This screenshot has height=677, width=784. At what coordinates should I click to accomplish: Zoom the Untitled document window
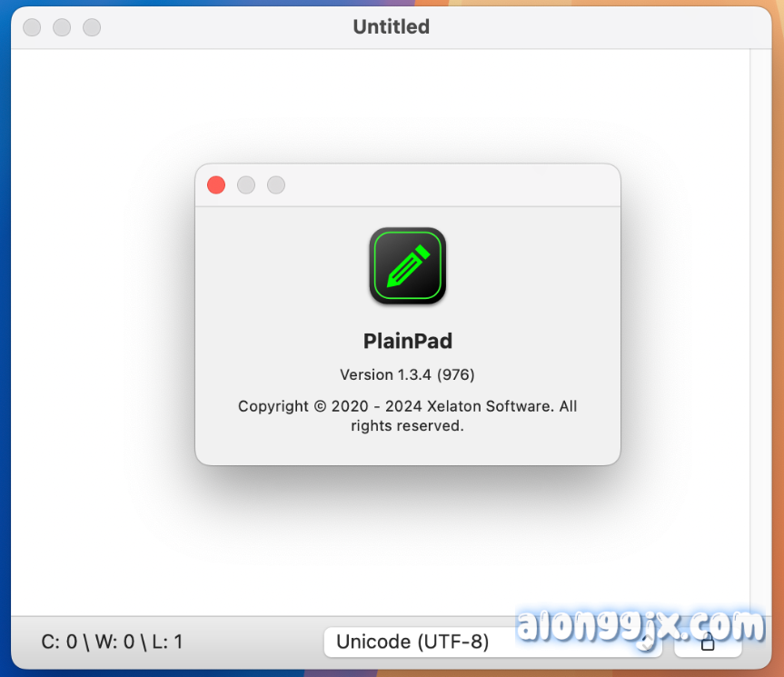click(92, 27)
